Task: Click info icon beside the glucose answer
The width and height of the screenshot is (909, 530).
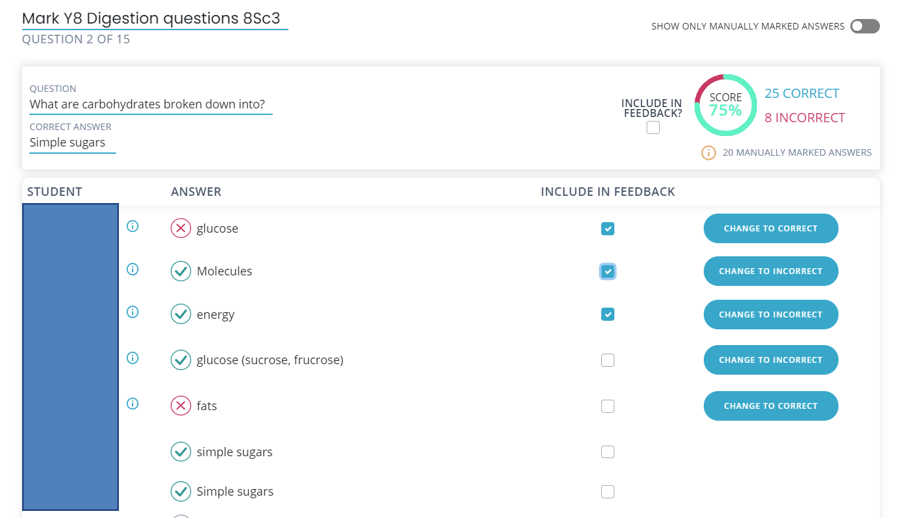Action: [133, 227]
